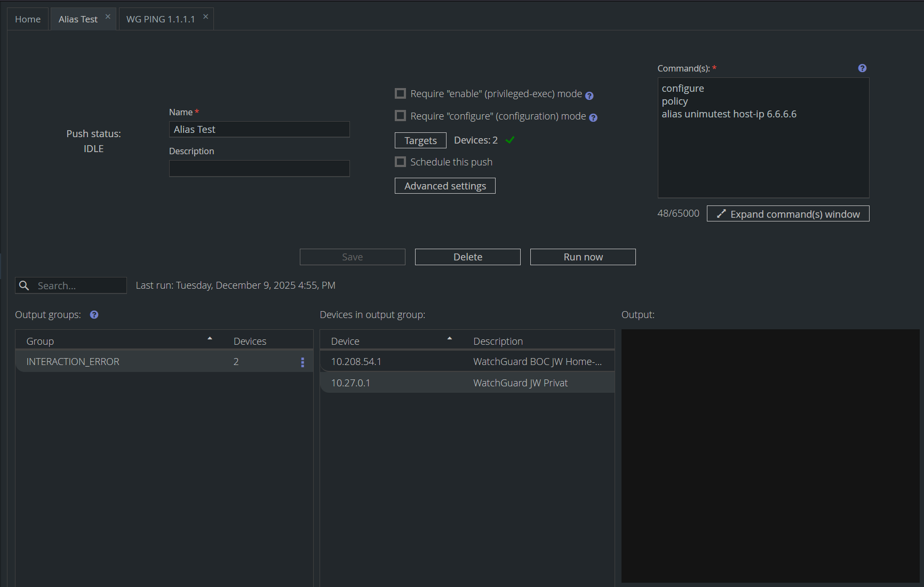The height and width of the screenshot is (587, 924).
Task: Open help icon beside Output groups
Action: 94,315
